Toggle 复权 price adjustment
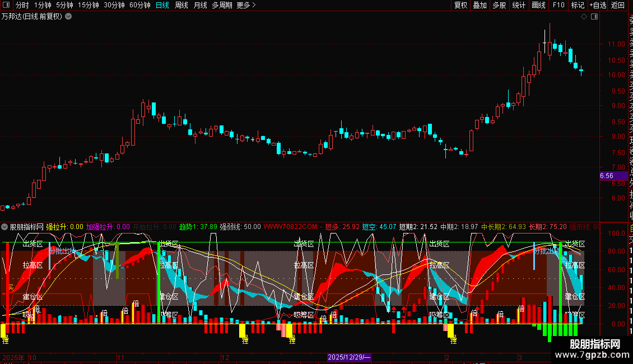This screenshot has height=364, width=633. (460, 5)
